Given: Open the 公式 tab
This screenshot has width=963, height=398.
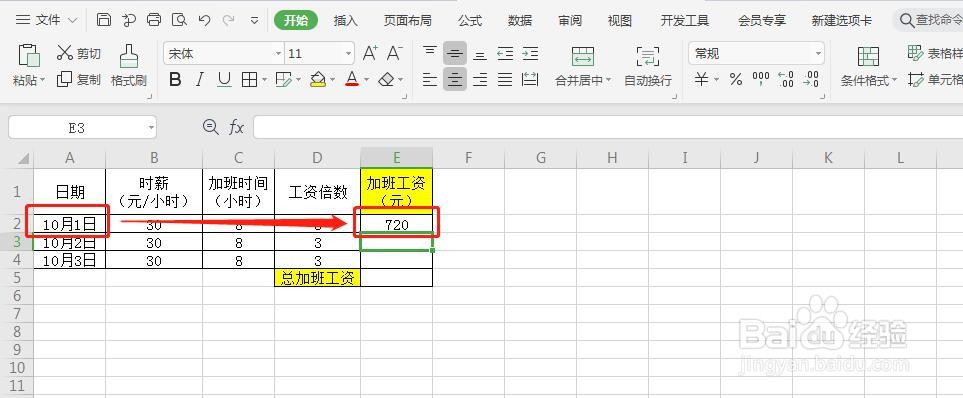Looking at the screenshot, I should [470, 20].
